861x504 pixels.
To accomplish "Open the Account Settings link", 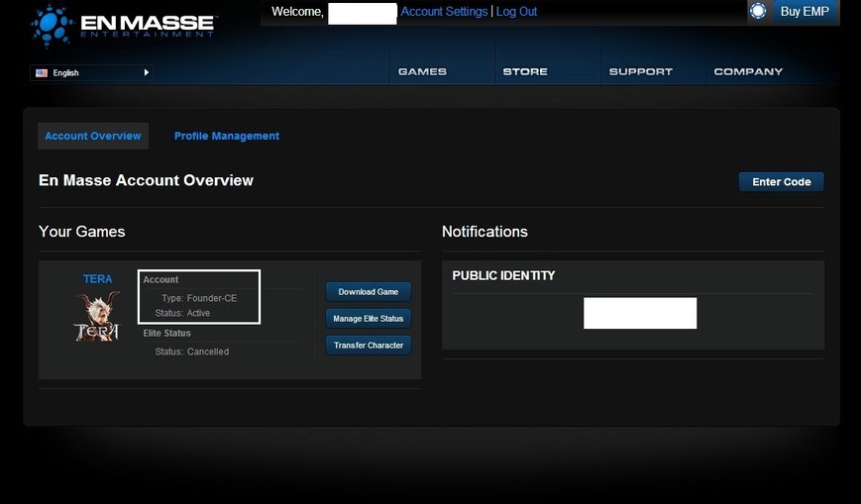I will pyautogui.click(x=444, y=12).
